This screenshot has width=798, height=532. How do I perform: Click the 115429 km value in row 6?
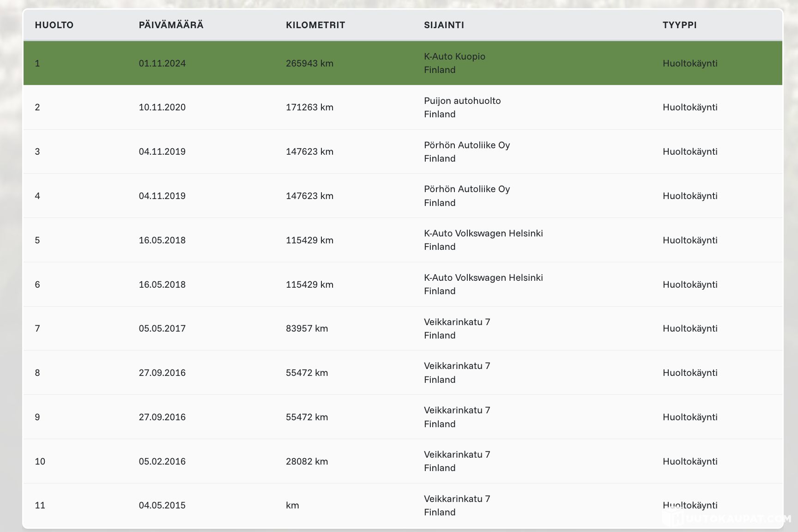tap(309, 284)
